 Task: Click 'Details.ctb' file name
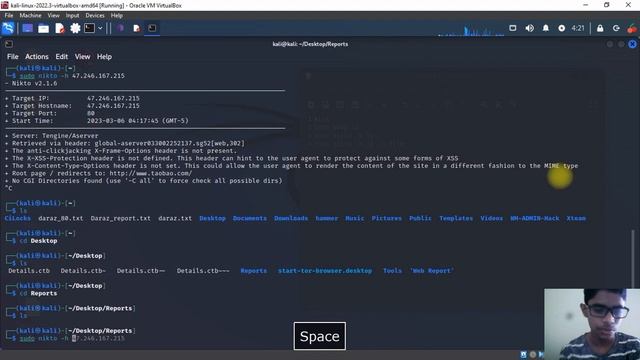pos(29,271)
